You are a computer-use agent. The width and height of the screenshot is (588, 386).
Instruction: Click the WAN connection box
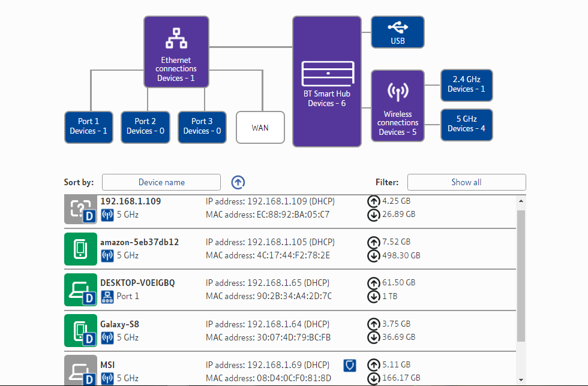click(x=260, y=127)
